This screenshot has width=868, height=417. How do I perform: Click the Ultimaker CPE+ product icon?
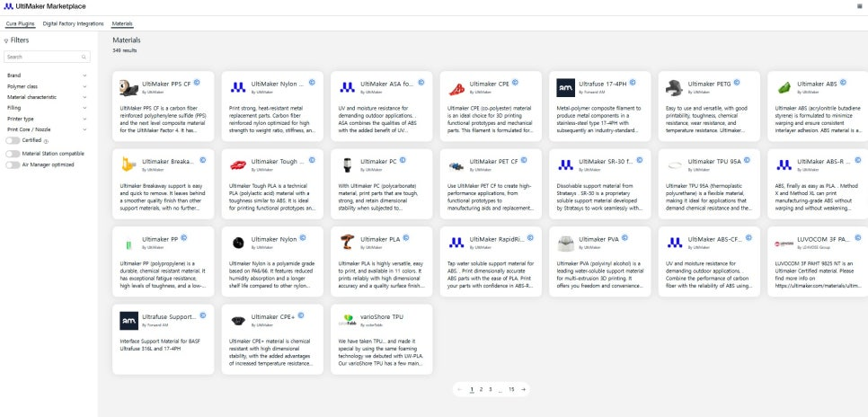(x=238, y=321)
